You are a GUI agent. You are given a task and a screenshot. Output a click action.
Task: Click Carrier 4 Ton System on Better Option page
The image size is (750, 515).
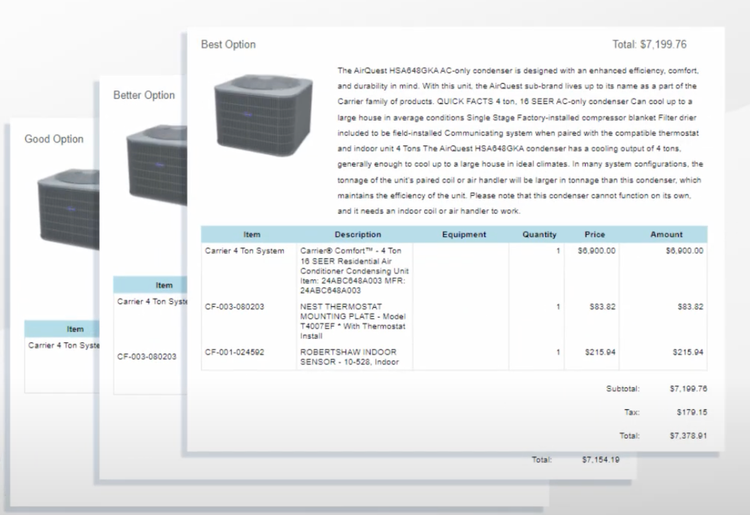pyautogui.click(x=152, y=301)
